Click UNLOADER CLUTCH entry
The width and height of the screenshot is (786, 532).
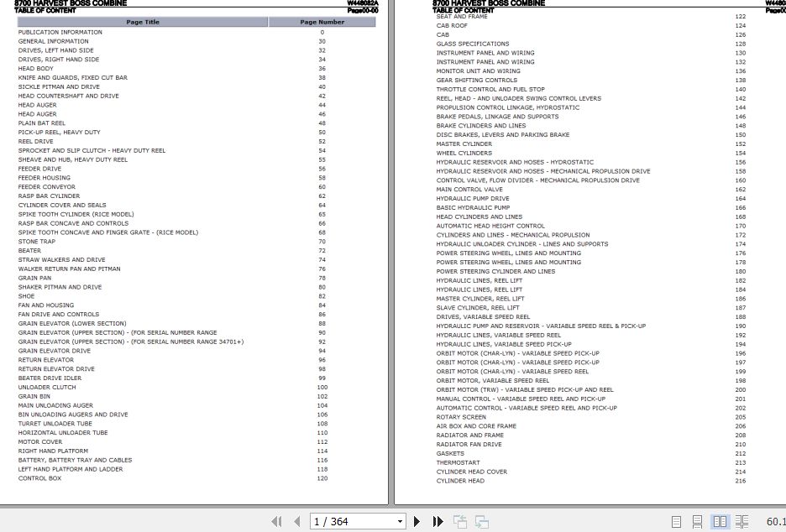tap(47, 387)
